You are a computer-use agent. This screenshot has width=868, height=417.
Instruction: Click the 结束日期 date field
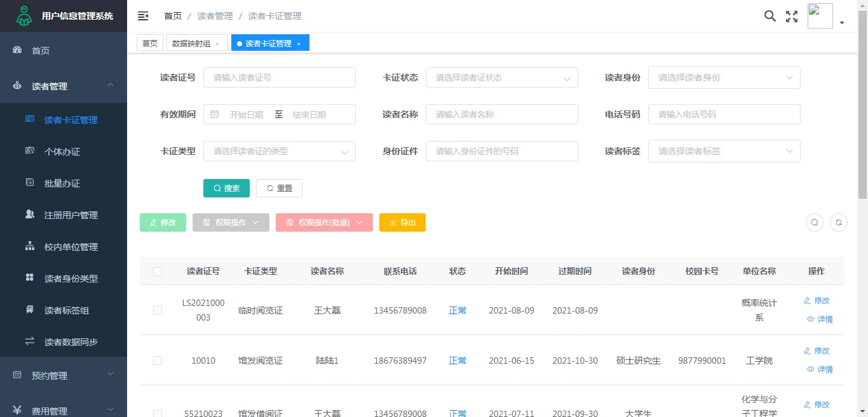tap(309, 115)
